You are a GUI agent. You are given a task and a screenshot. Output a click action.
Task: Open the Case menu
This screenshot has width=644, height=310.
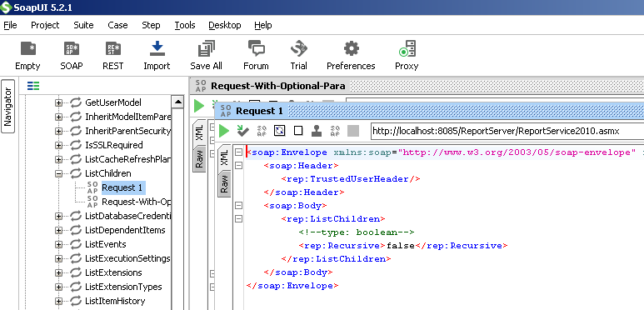(x=117, y=25)
